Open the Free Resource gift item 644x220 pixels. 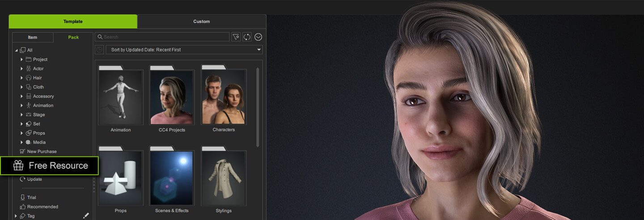pos(50,165)
